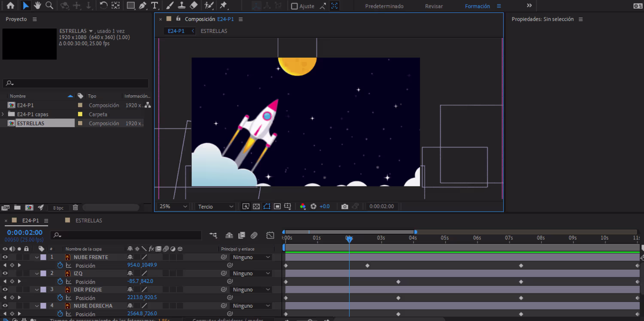This screenshot has height=321, width=644.
Task: Switch to the ESTRELLAS timeline tab
Action: 88,220
